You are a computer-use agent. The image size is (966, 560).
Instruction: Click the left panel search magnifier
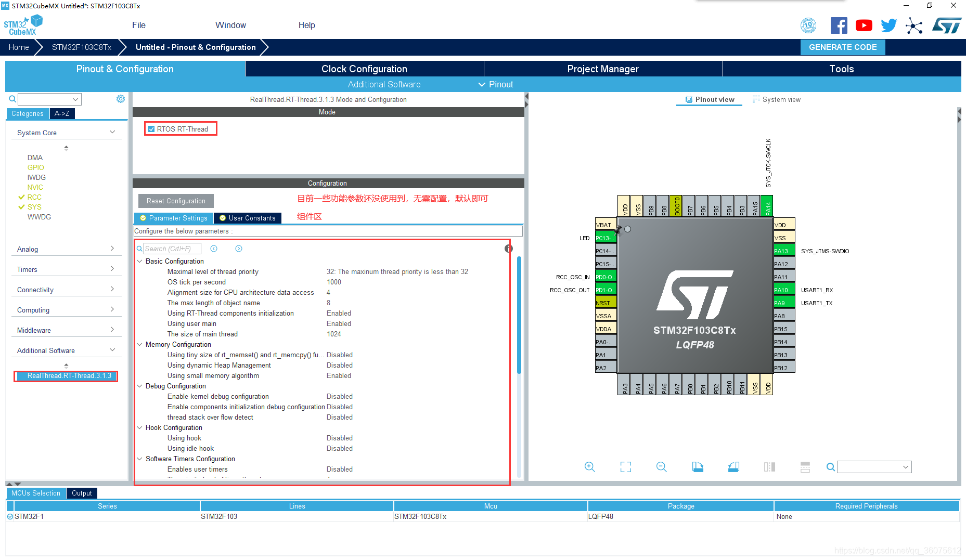coord(12,99)
